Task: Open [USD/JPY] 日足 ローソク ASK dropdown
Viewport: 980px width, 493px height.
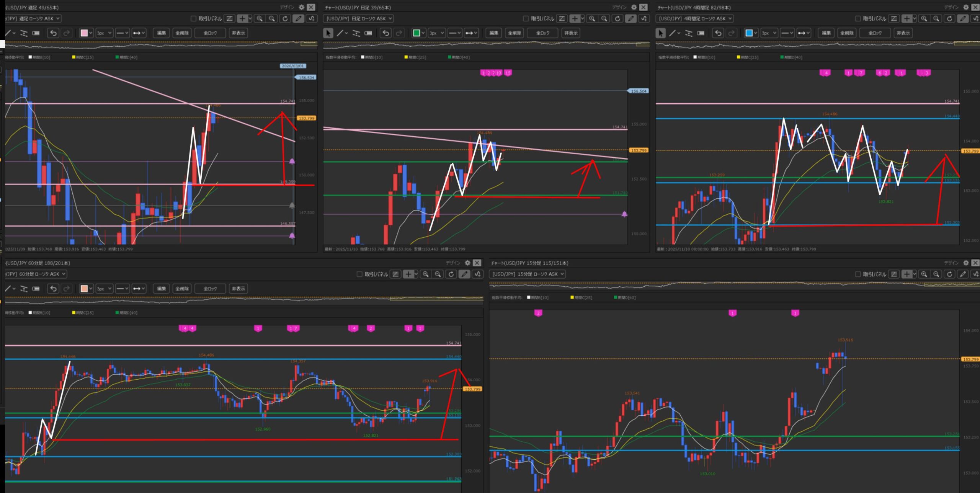Action: coord(359,18)
